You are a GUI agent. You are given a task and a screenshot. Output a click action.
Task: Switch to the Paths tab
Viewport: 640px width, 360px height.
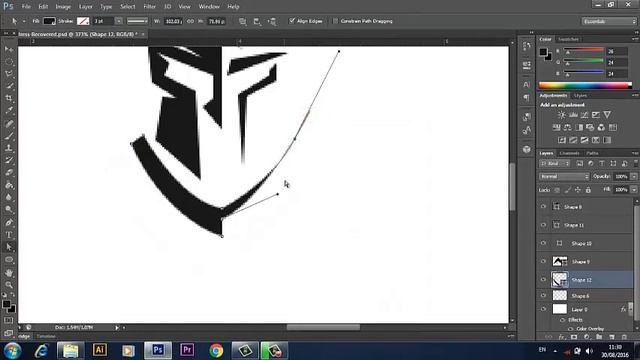pos(592,153)
